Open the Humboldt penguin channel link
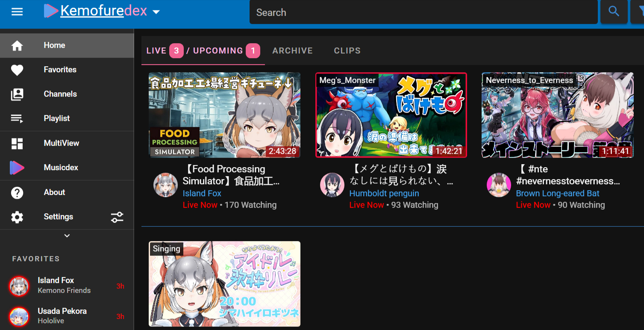644x330 pixels. [x=384, y=193]
